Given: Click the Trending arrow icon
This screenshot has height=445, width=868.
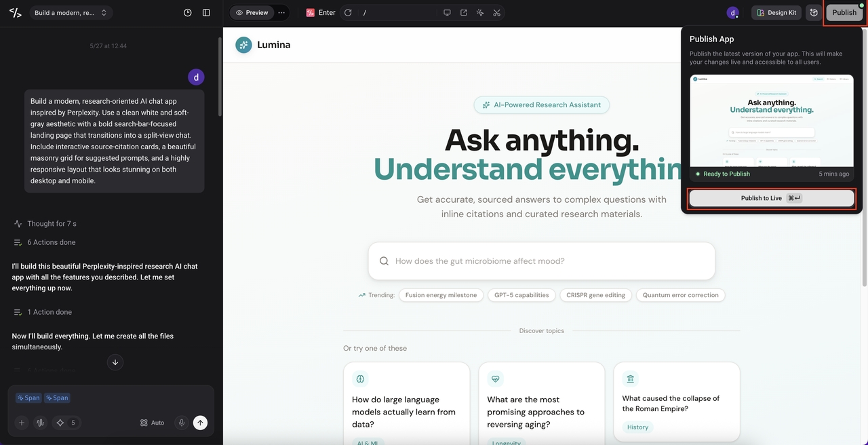Looking at the screenshot, I should coord(362,295).
